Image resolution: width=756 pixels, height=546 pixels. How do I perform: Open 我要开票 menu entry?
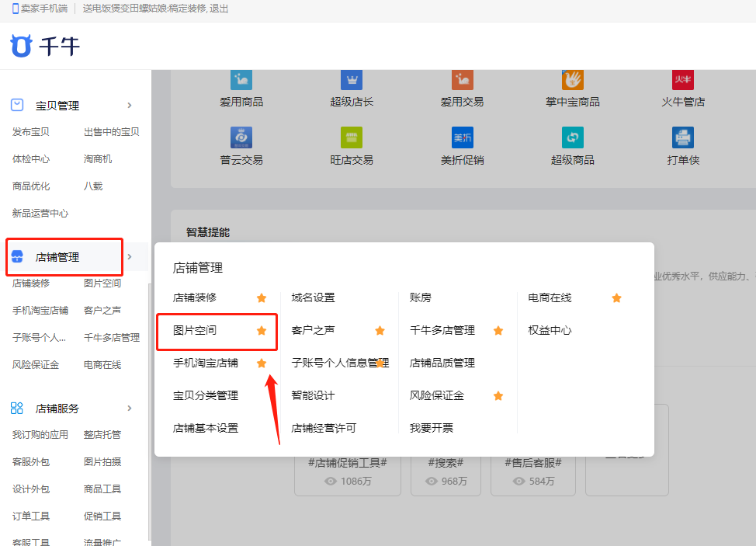pos(431,428)
